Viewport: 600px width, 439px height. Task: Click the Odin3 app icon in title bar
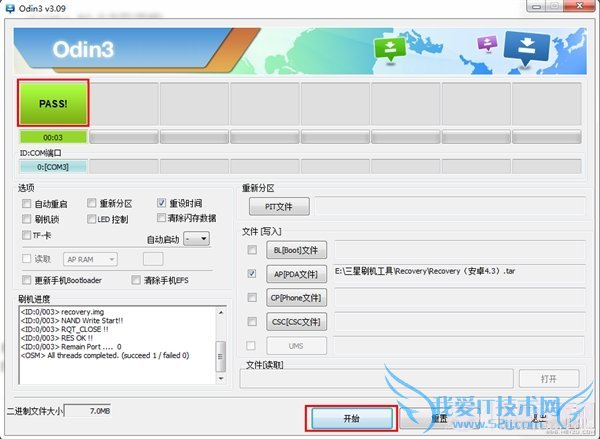click(x=9, y=8)
